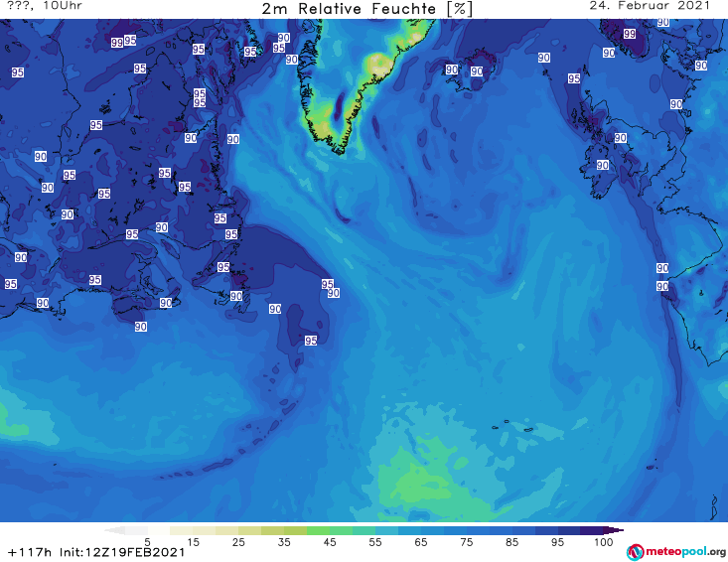728x562 pixels.
Task: Pick the darkest purple swatch above 100
Action: point(614,530)
